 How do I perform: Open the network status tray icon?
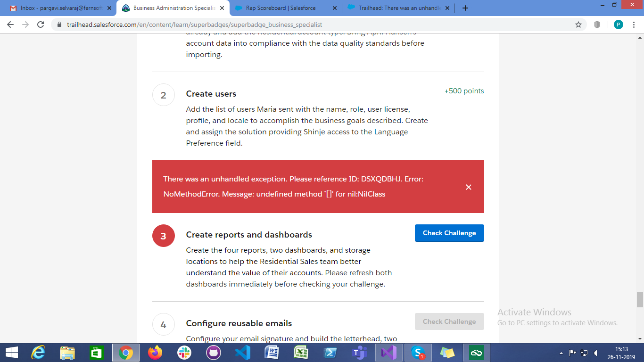(584, 353)
